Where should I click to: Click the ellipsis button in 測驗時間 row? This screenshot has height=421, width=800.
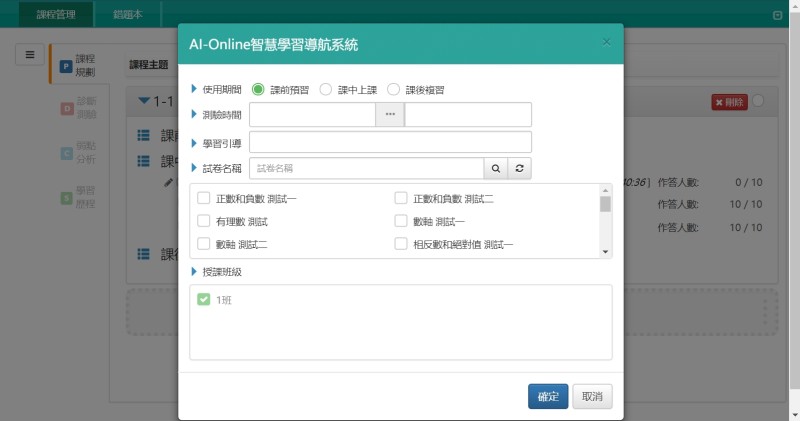tap(390, 115)
